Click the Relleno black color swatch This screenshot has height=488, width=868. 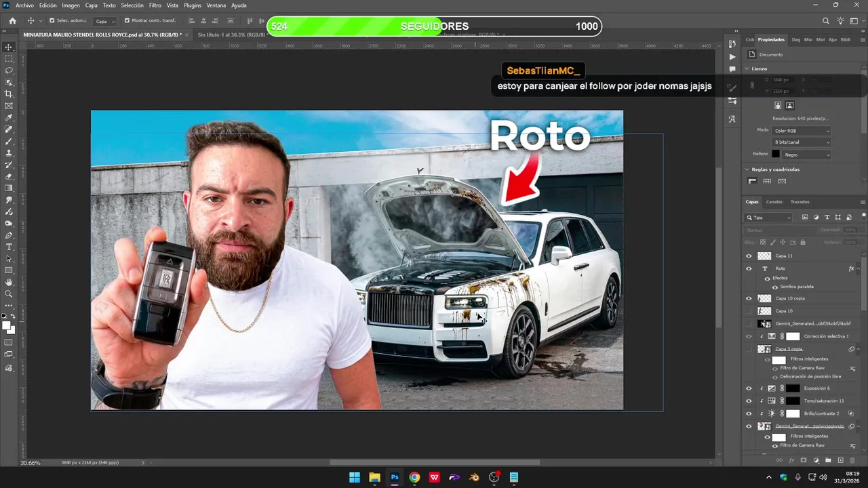point(776,155)
